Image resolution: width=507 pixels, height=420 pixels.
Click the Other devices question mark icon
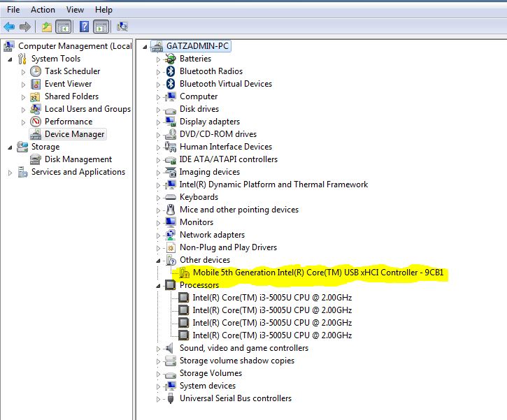(171, 260)
